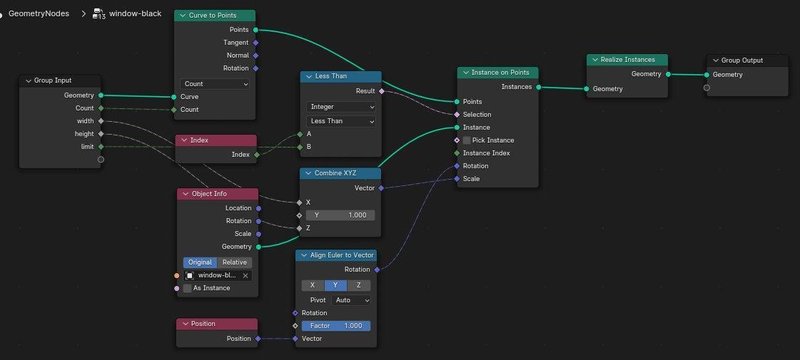Click the Points output socket on Curve to Points

pos(256,30)
